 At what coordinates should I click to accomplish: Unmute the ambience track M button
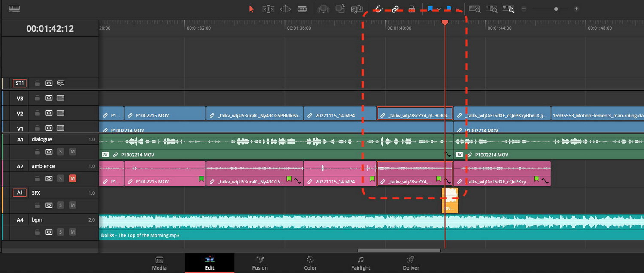tap(73, 178)
